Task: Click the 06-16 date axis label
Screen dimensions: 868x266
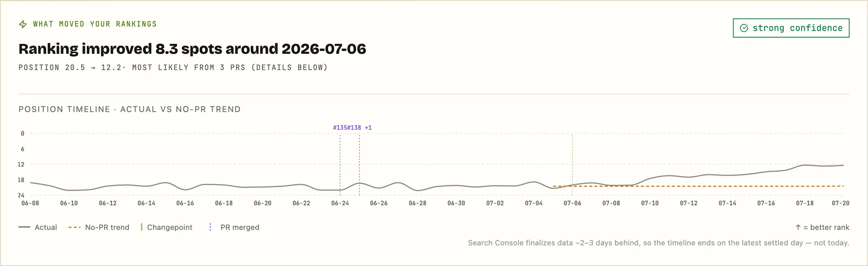Action: click(185, 203)
